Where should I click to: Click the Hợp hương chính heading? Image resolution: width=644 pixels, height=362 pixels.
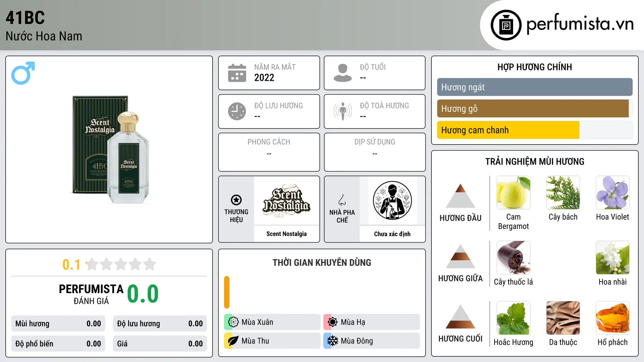pyautogui.click(x=535, y=67)
